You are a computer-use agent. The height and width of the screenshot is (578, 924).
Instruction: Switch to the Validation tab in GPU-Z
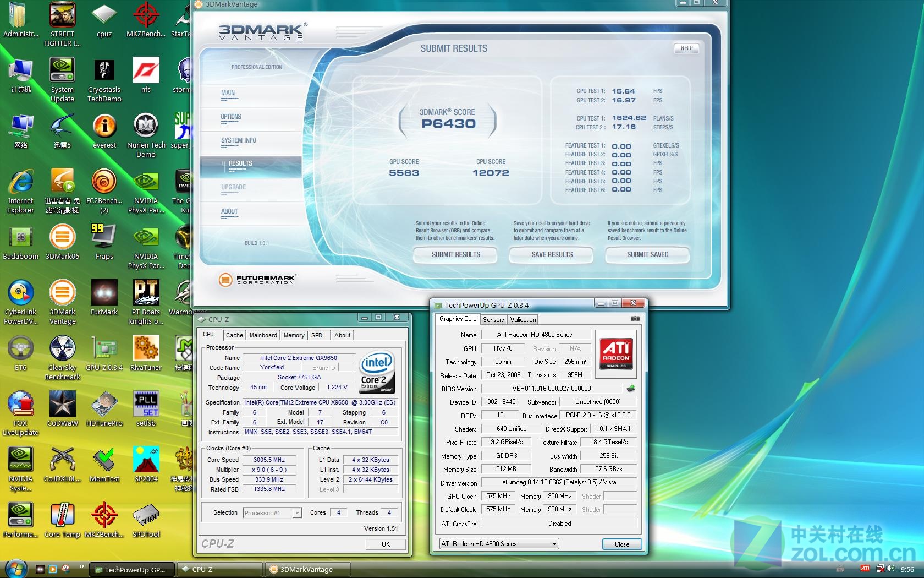(x=522, y=320)
